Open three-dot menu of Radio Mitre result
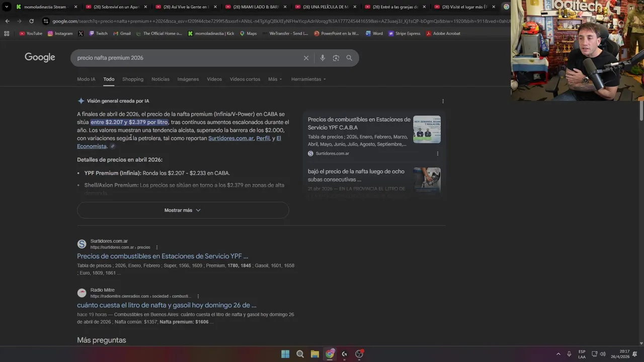The height and width of the screenshot is (362, 644). pos(198,296)
